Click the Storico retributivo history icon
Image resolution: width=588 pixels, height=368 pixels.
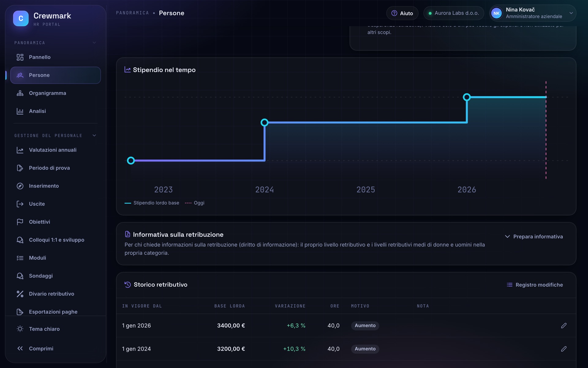click(x=128, y=285)
